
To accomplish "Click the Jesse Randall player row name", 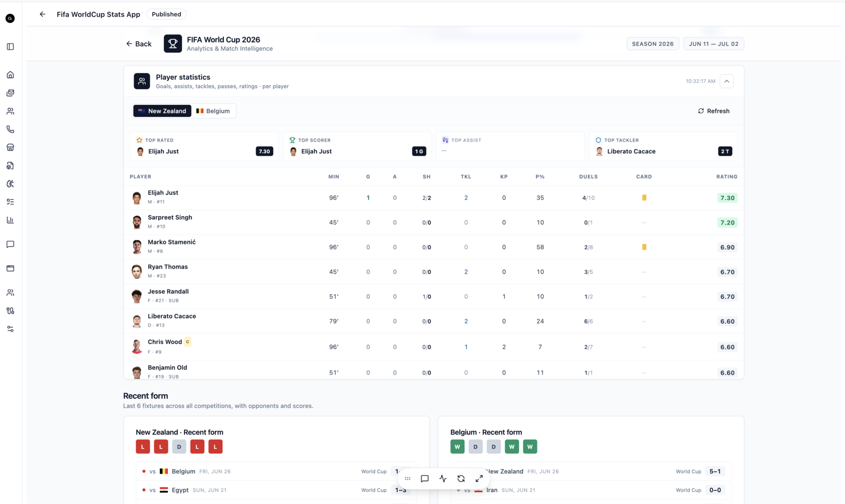I will pyautogui.click(x=168, y=291).
